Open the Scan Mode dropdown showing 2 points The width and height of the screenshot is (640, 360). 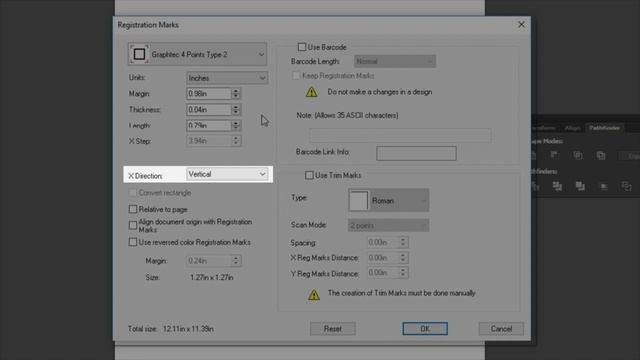[x=388, y=225]
